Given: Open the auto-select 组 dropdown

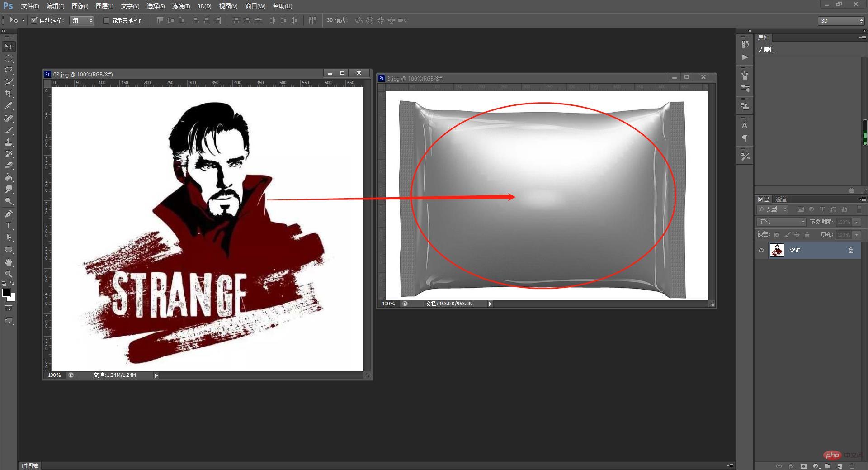Looking at the screenshot, I should point(82,20).
